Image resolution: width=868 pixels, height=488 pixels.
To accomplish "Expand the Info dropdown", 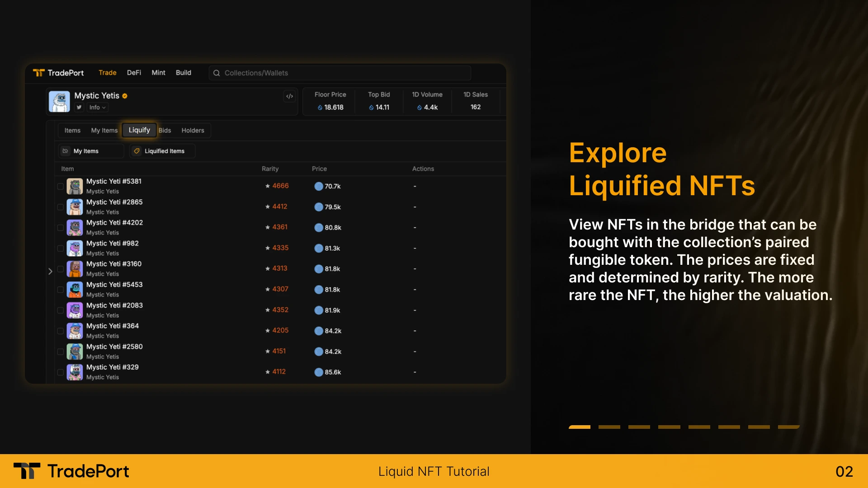I will tap(97, 108).
